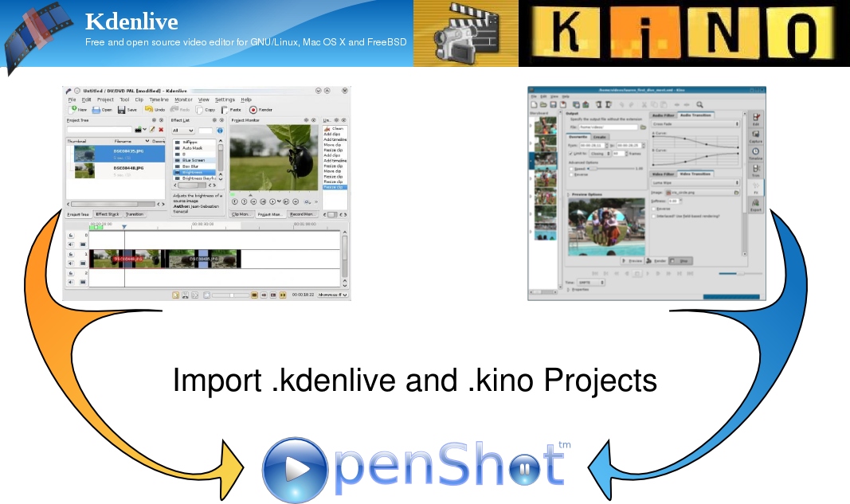Delete clip with red X in Project Tree
This screenshot has height=504, width=850.
coord(161,130)
